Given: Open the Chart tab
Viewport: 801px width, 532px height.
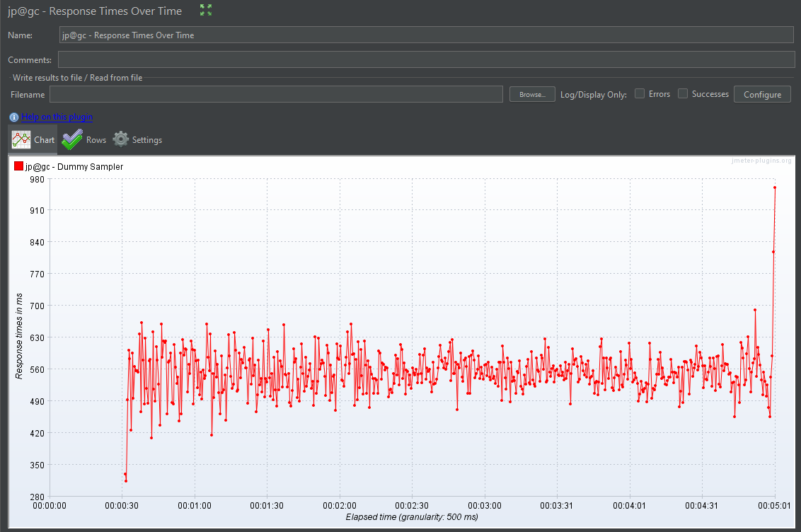Looking at the screenshot, I should coord(33,140).
